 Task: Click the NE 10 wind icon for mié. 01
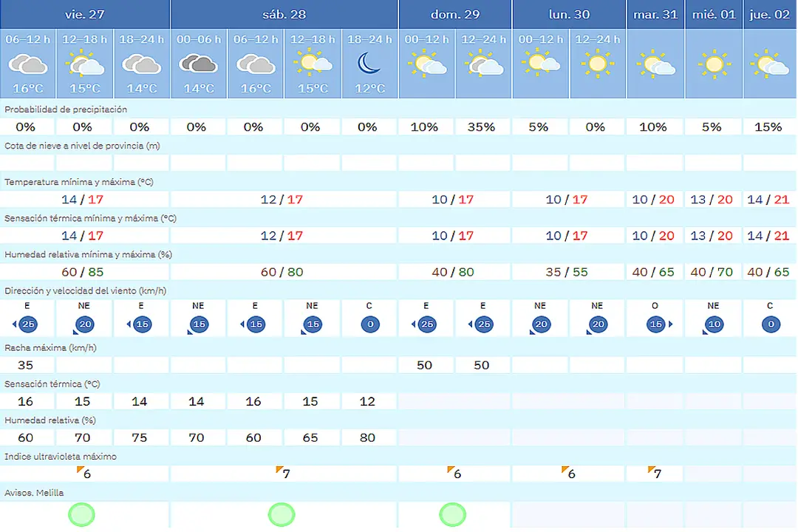[714, 325]
